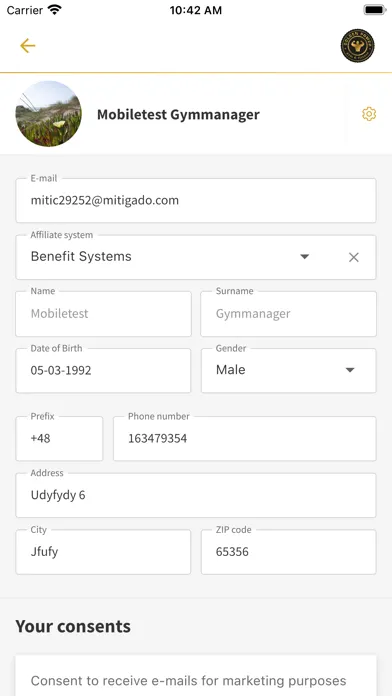Edit the E-mail field

coord(196,200)
